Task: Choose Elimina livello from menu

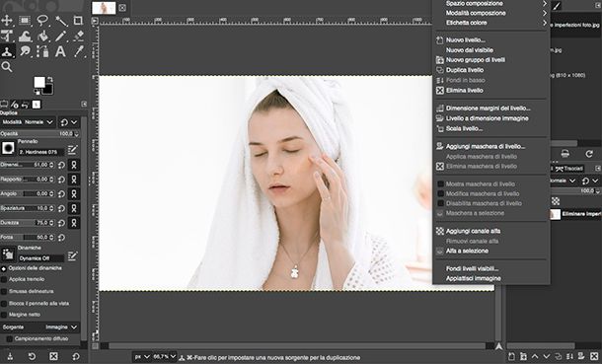Action: 491,90
